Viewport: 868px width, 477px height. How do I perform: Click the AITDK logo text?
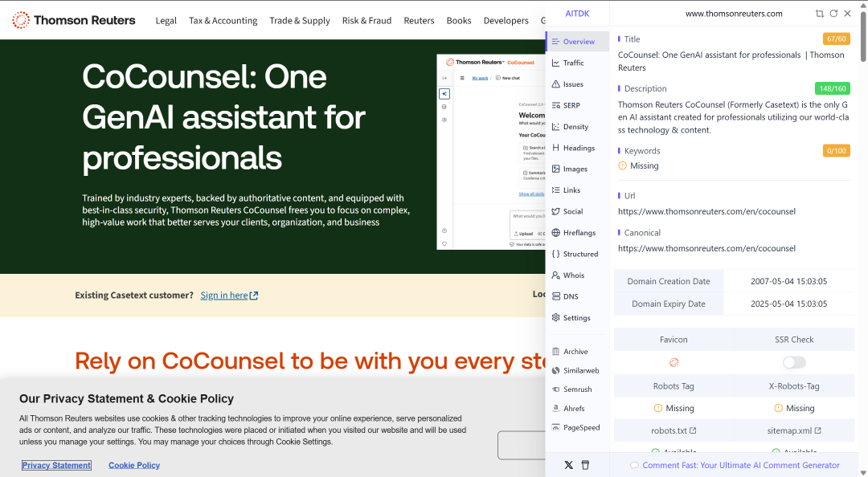pyautogui.click(x=577, y=14)
